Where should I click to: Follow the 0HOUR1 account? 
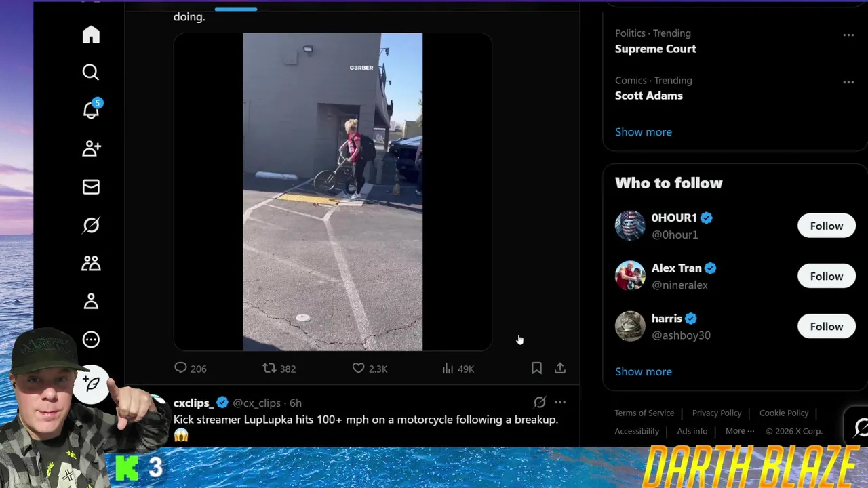click(827, 226)
